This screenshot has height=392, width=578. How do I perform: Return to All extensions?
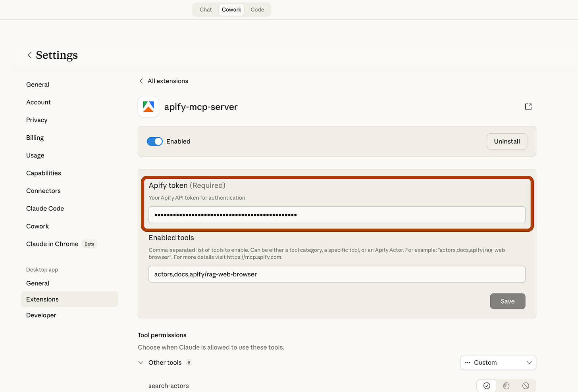[x=168, y=81]
